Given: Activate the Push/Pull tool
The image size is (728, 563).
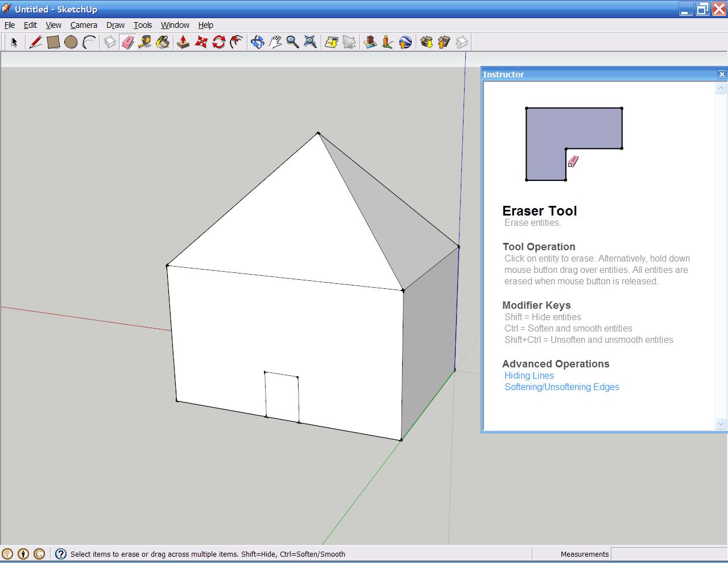Looking at the screenshot, I should (x=183, y=42).
